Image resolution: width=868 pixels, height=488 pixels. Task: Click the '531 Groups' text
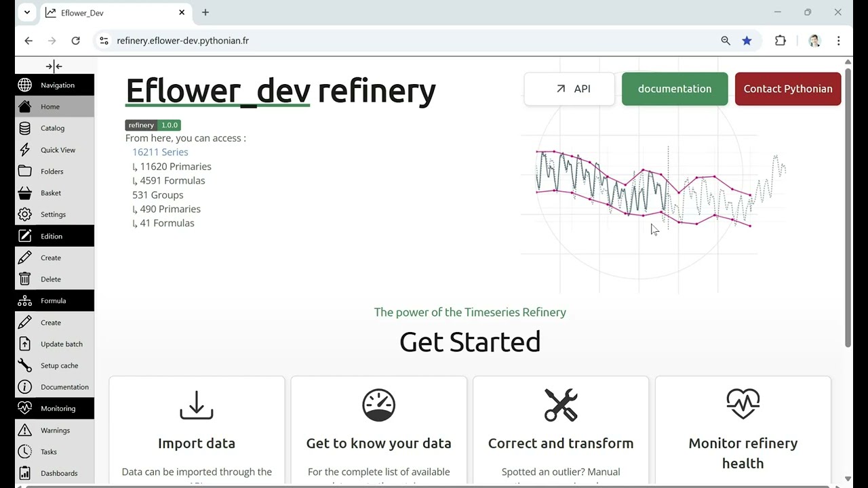[157, 195]
